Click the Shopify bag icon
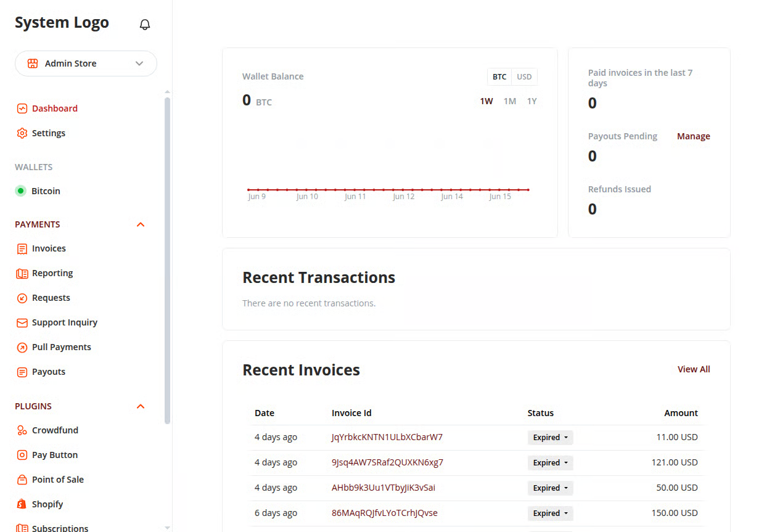780x532 pixels. tap(22, 504)
